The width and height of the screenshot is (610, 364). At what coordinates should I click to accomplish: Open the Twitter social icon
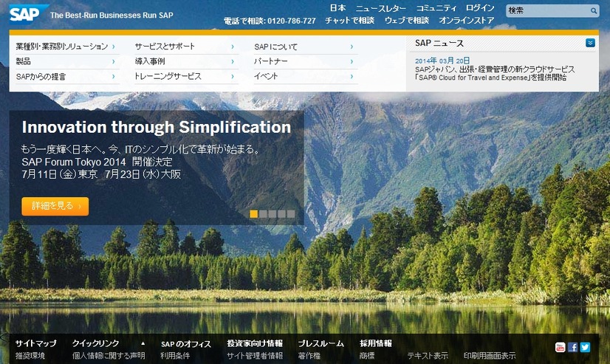tap(585, 347)
